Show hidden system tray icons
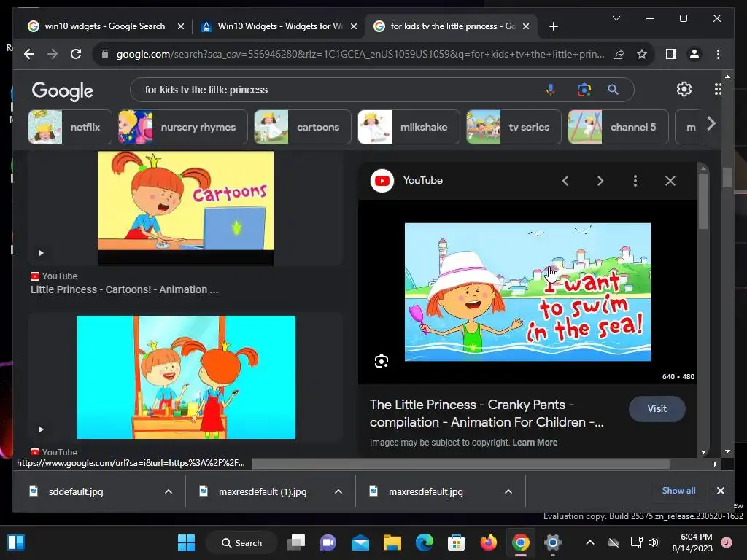The height and width of the screenshot is (560, 747). 589,542
